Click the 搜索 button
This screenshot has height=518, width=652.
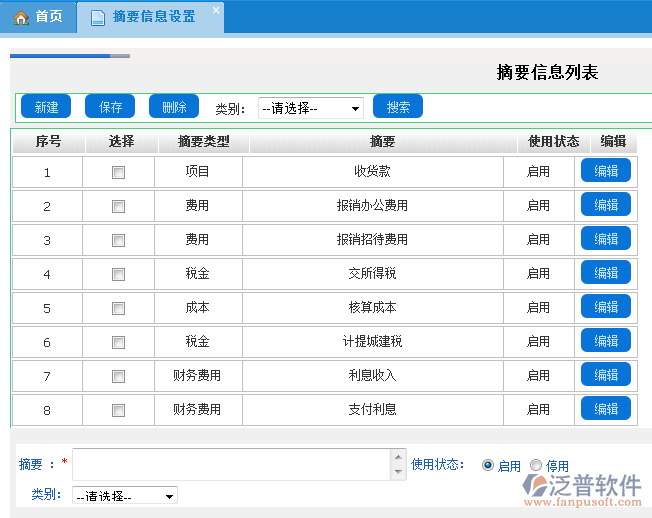[x=398, y=107]
